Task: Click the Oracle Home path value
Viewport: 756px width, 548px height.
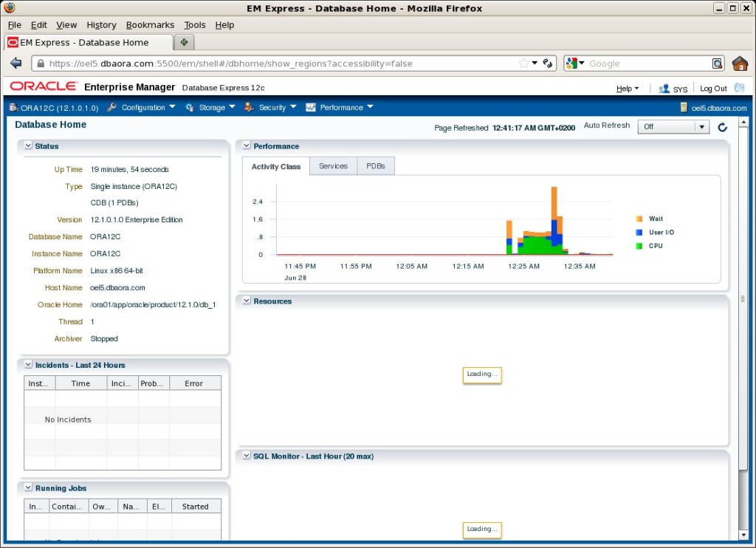Action: (x=153, y=304)
